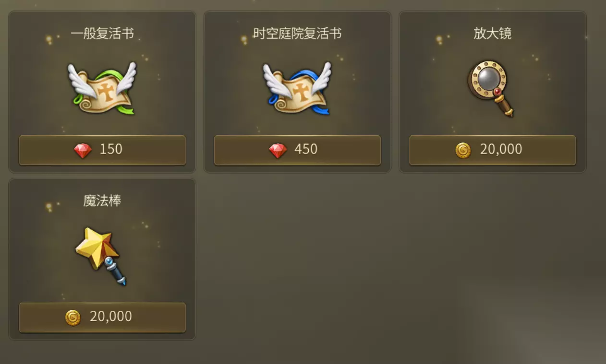Image resolution: width=606 pixels, height=364 pixels.
Task: Click the red gem beside the 450 price
Action: point(278,151)
